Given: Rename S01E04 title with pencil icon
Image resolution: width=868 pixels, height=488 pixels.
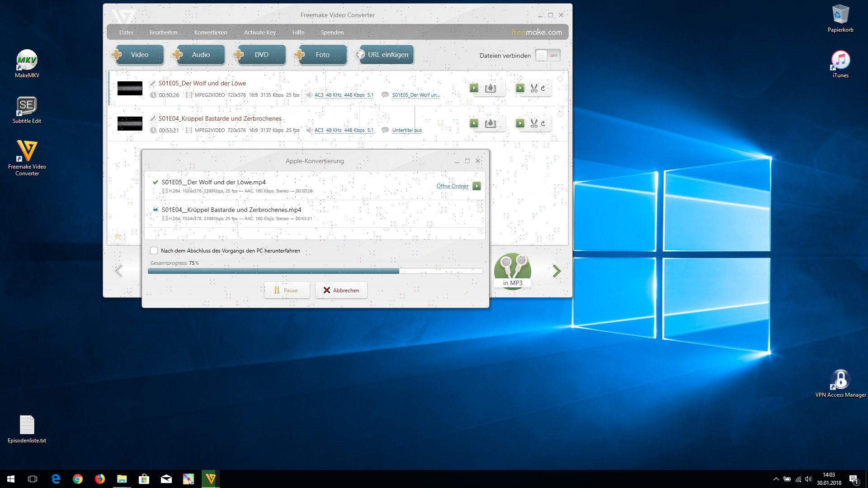Looking at the screenshot, I should tap(153, 118).
